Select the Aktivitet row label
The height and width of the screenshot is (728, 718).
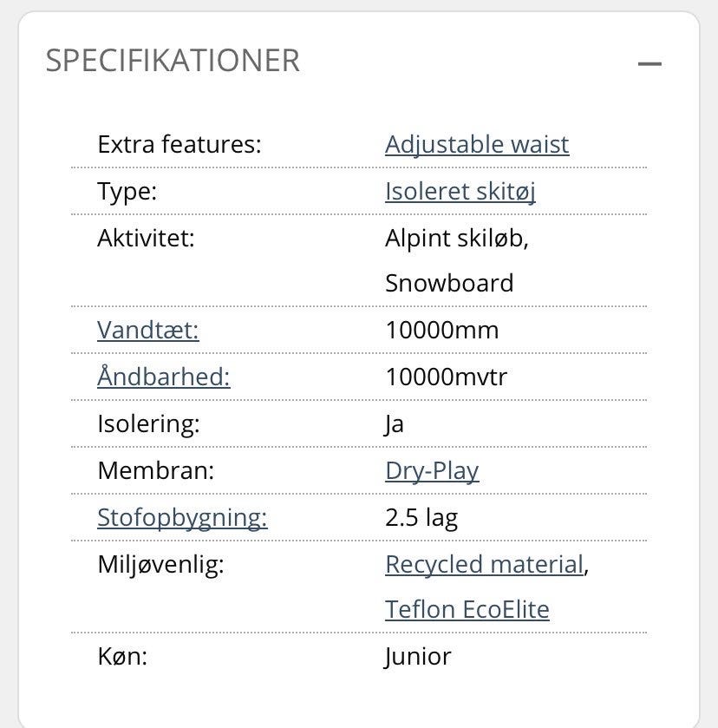coord(146,238)
